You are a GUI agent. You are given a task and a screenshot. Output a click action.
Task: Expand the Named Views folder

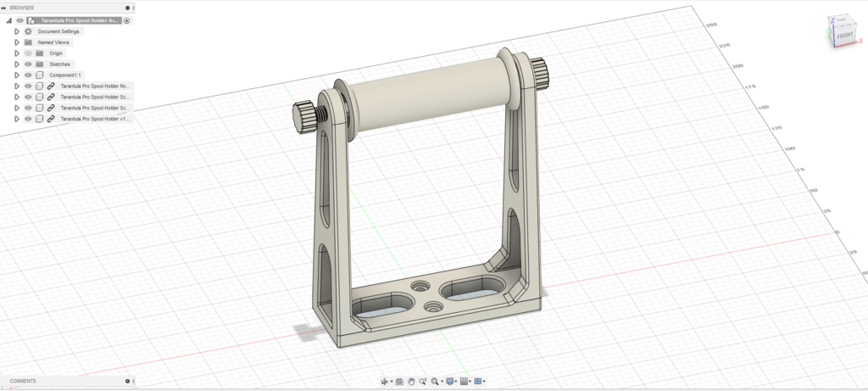pos(17,42)
